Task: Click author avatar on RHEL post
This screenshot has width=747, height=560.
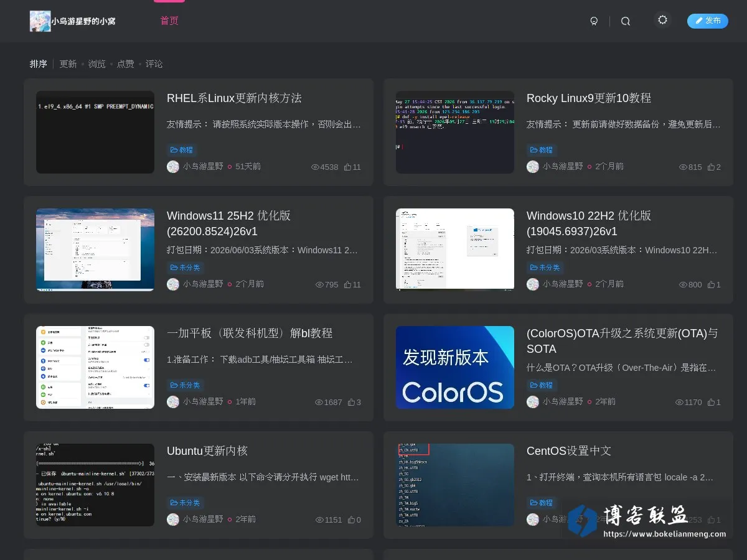Action: click(173, 167)
